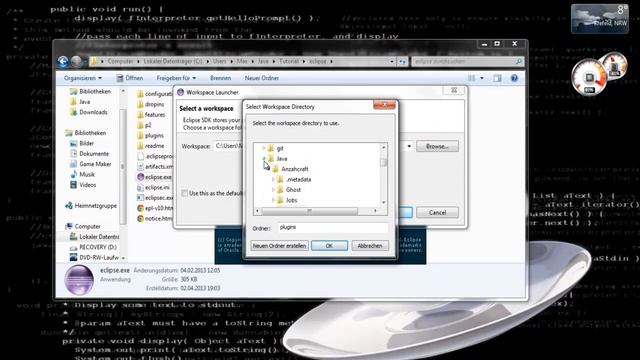Select the artifacts.xml file icon
The image size is (640, 360).
tap(140, 167)
